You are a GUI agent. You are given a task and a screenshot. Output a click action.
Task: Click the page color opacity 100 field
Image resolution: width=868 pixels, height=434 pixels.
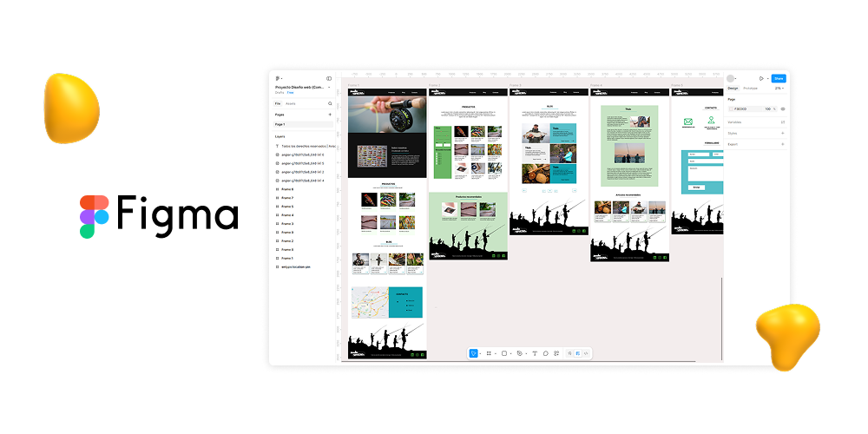coord(768,109)
